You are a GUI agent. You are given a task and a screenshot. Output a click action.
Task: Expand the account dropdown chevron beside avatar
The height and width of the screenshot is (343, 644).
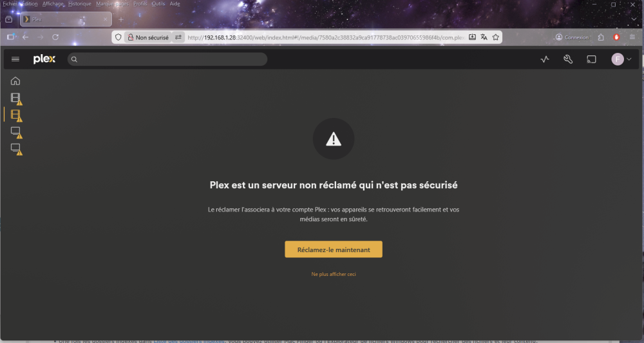tap(629, 59)
